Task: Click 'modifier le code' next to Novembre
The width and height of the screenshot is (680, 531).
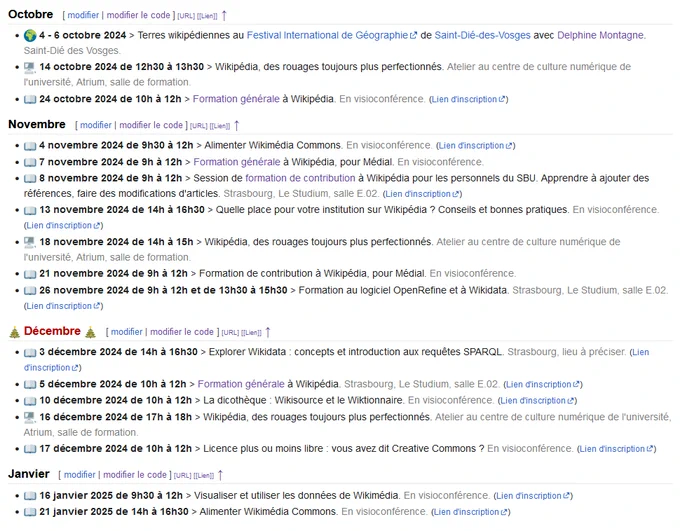Action: (x=151, y=125)
